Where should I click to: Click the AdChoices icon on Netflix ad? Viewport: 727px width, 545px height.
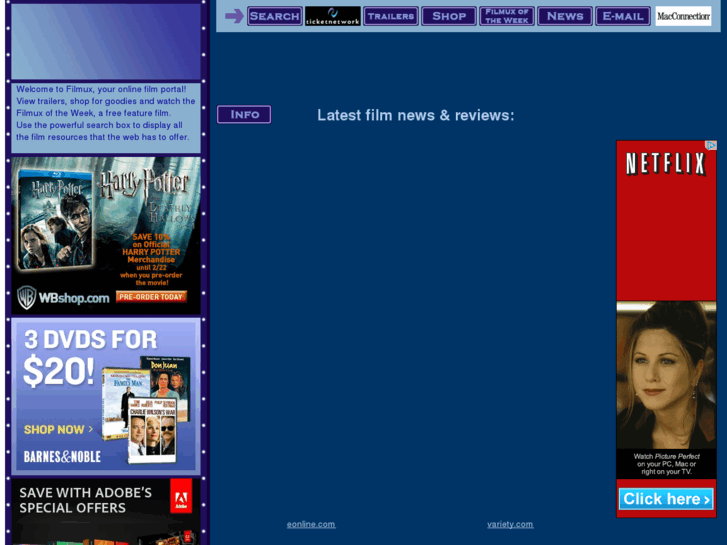(x=711, y=145)
